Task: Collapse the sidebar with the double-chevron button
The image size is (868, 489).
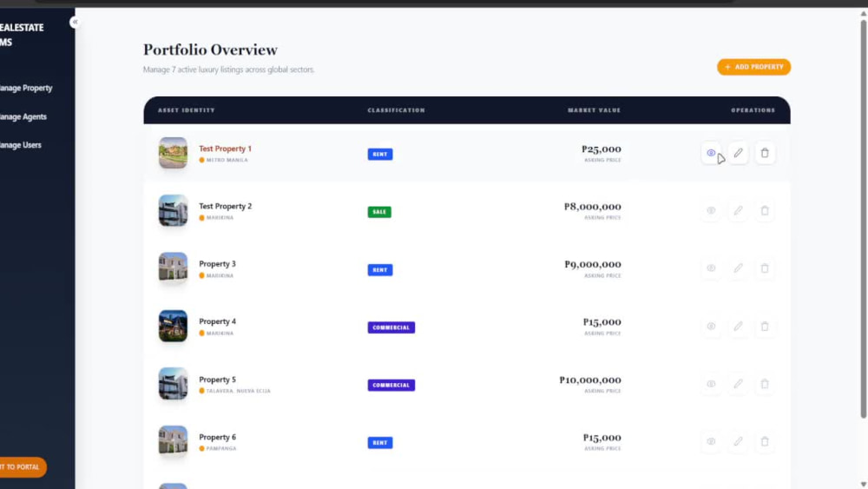Action: [x=75, y=23]
